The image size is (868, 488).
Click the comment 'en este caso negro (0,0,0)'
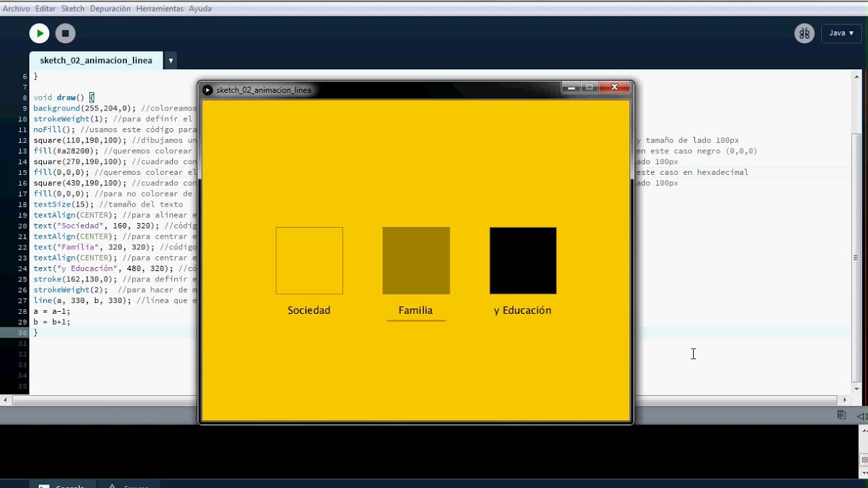[x=696, y=151]
